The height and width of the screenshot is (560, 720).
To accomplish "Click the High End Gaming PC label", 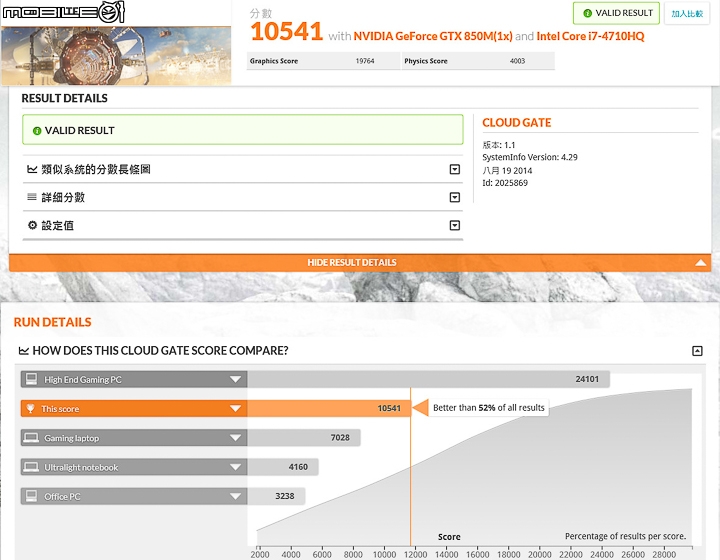I will 83,380.
